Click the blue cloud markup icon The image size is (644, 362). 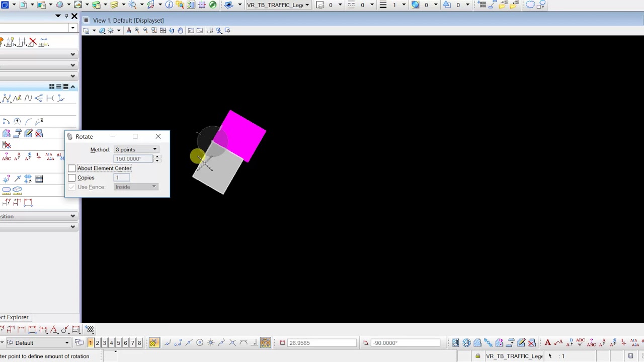[530, 5]
